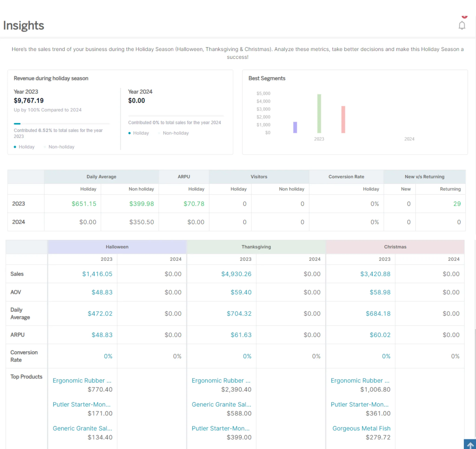Open Ergonomic Rubber product under Christmas
The image size is (476, 449).
[360, 380]
